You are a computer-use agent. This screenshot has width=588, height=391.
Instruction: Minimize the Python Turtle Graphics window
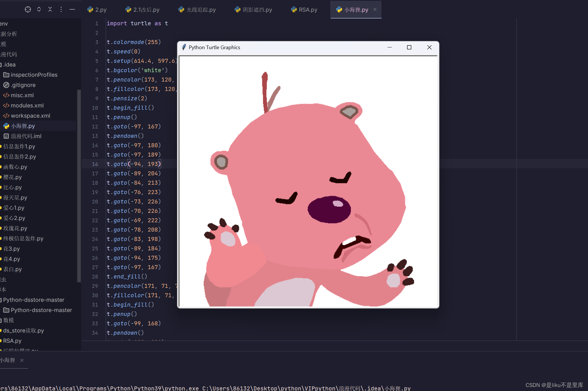pyautogui.click(x=389, y=47)
